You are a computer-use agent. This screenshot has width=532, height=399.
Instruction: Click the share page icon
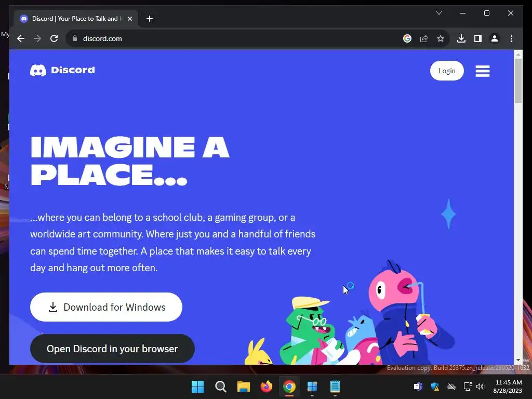click(x=424, y=38)
